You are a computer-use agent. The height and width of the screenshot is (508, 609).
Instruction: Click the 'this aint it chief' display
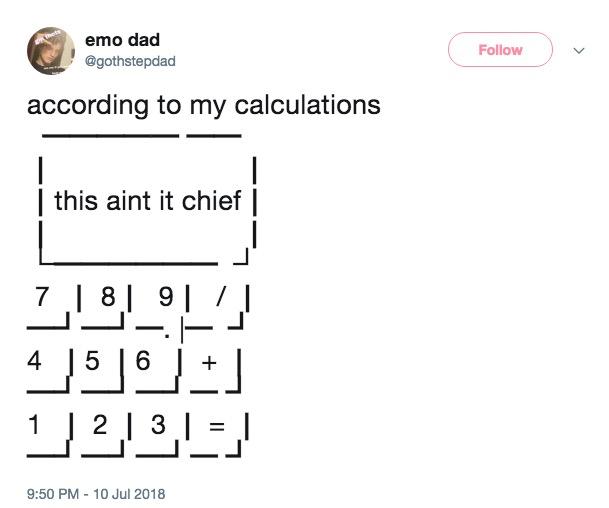tap(147, 201)
